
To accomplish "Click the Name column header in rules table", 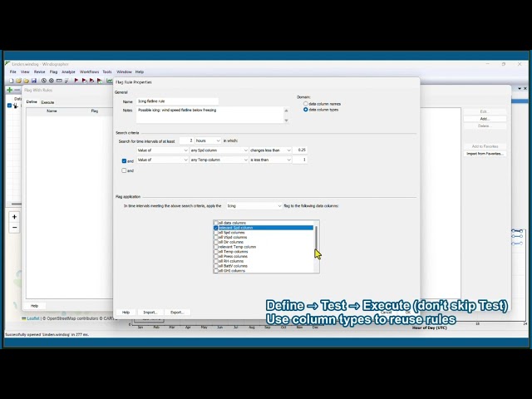I will (x=52, y=111).
